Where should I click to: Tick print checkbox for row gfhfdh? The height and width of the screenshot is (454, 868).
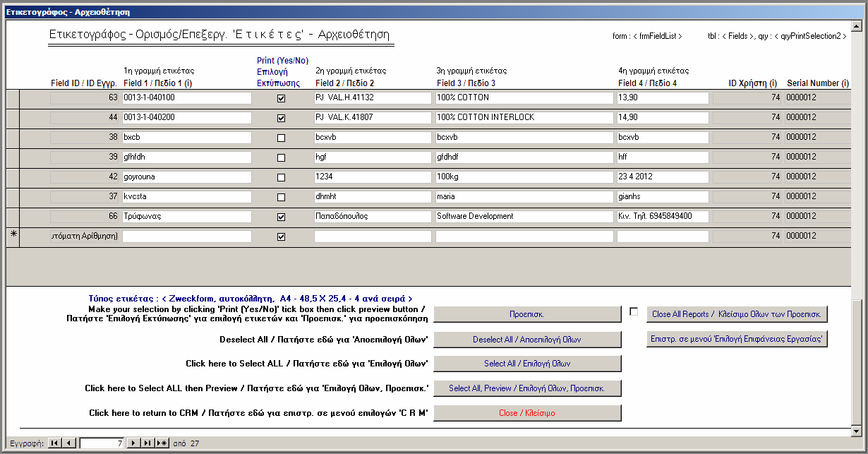pos(282,158)
